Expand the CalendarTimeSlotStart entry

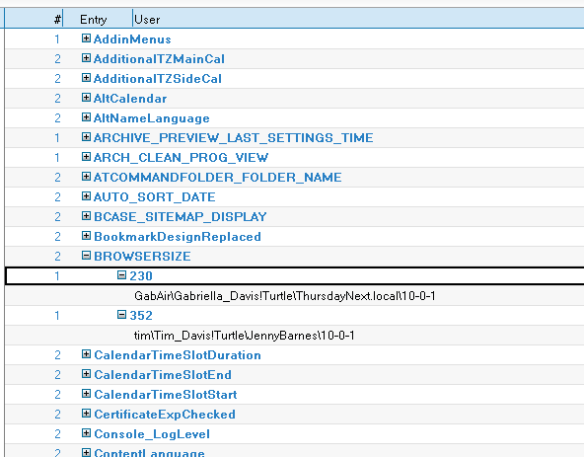(86, 394)
